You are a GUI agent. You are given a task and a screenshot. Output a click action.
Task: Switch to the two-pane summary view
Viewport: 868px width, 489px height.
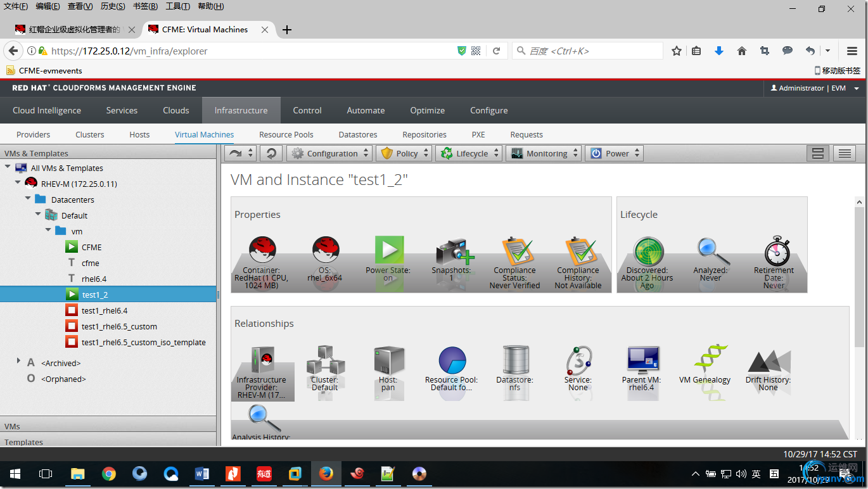point(818,153)
